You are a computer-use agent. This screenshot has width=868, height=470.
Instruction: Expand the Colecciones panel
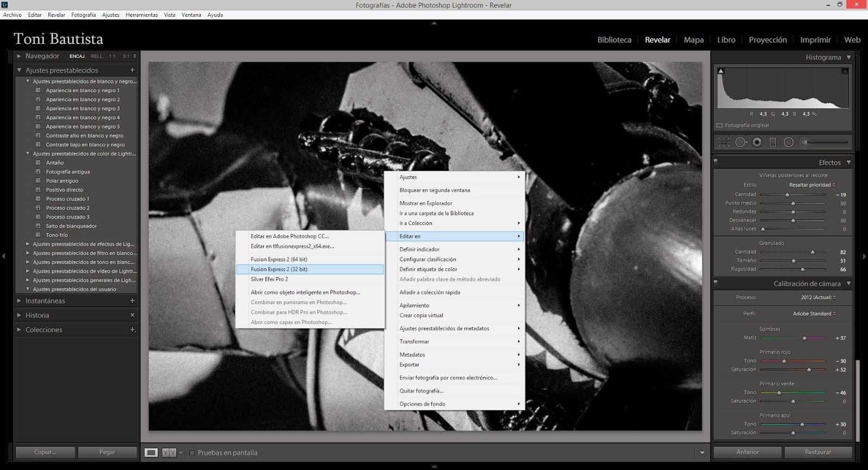[19, 330]
